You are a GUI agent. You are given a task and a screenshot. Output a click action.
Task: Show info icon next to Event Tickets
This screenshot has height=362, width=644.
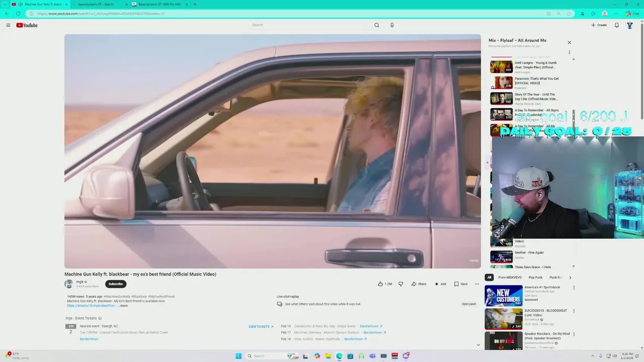[x=100, y=318]
